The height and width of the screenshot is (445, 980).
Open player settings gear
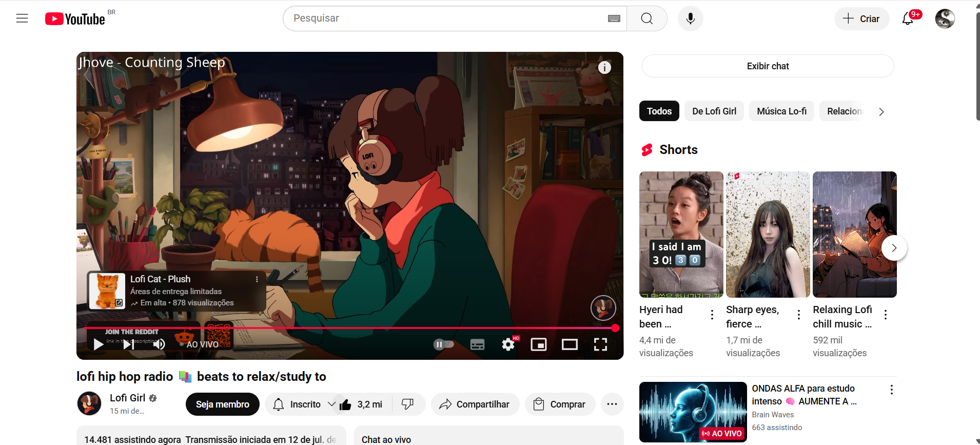point(508,344)
